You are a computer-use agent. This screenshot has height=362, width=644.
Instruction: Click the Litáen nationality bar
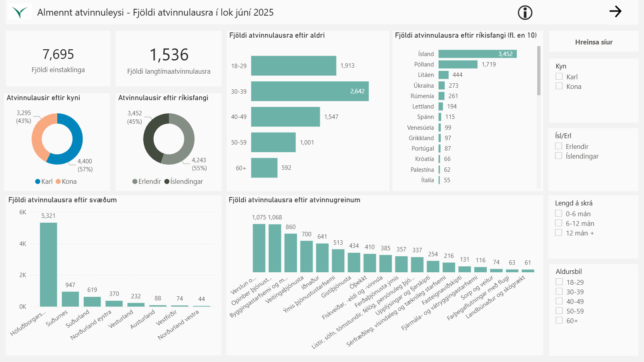click(443, 75)
